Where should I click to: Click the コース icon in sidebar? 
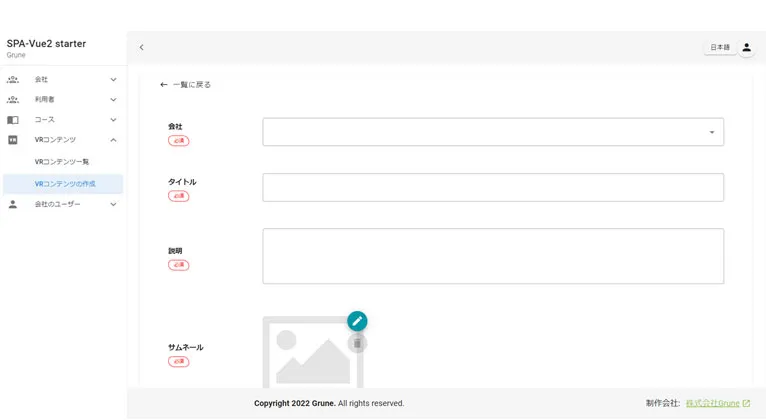click(13, 120)
